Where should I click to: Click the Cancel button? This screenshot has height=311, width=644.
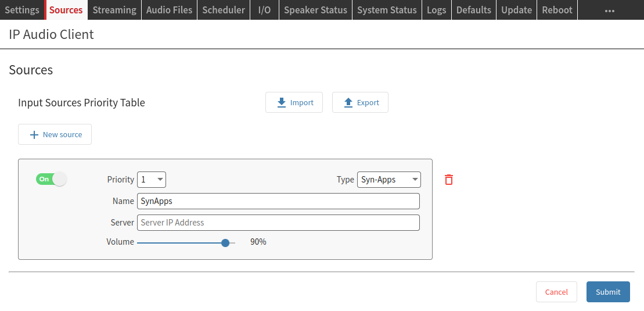[556, 292]
